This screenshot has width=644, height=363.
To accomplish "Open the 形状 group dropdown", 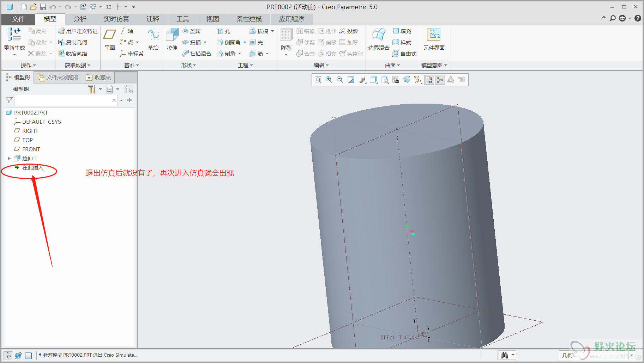I will point(188,66).
